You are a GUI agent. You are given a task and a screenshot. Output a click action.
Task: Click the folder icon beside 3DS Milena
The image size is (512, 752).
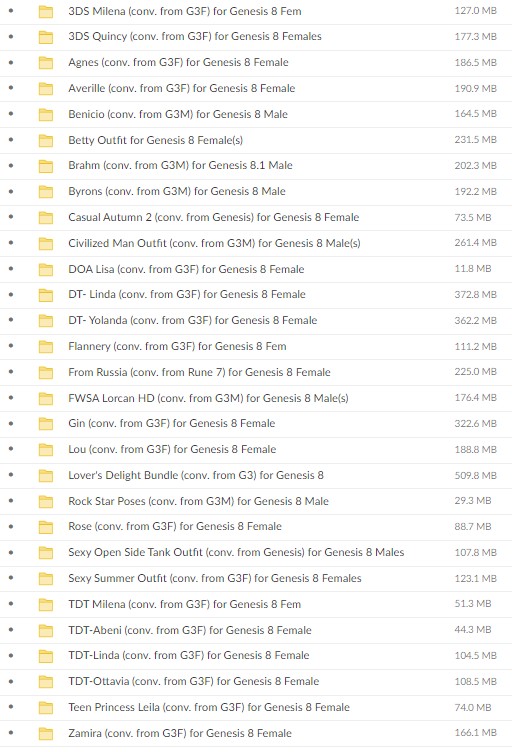(46, 12)
